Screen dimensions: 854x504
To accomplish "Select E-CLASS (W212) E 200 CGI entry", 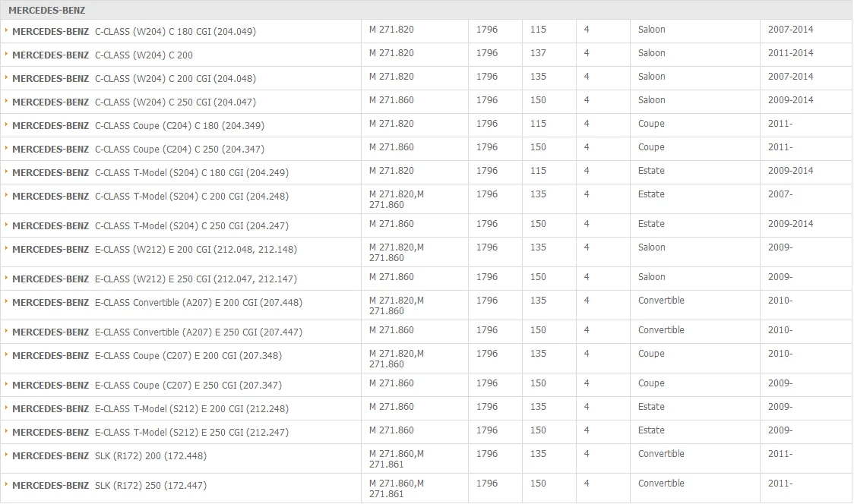I will point(155,250).
